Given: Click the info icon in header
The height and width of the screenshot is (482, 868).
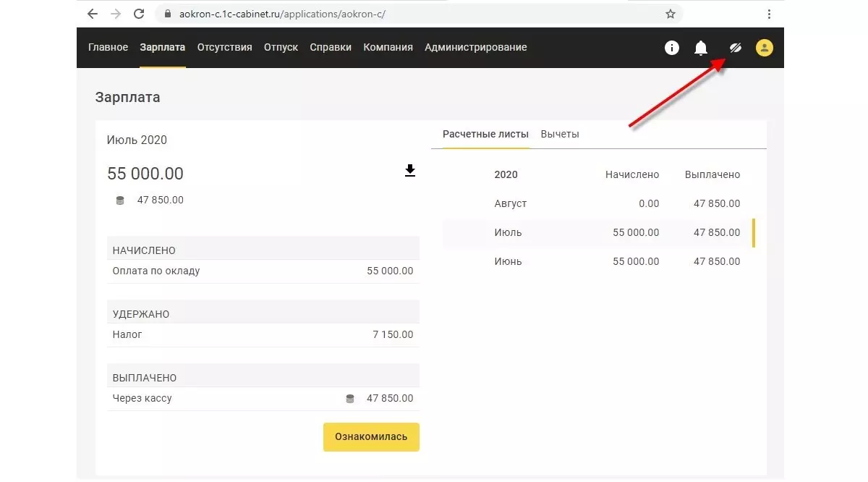Looking at the screenshot, I should pos(672,48).
